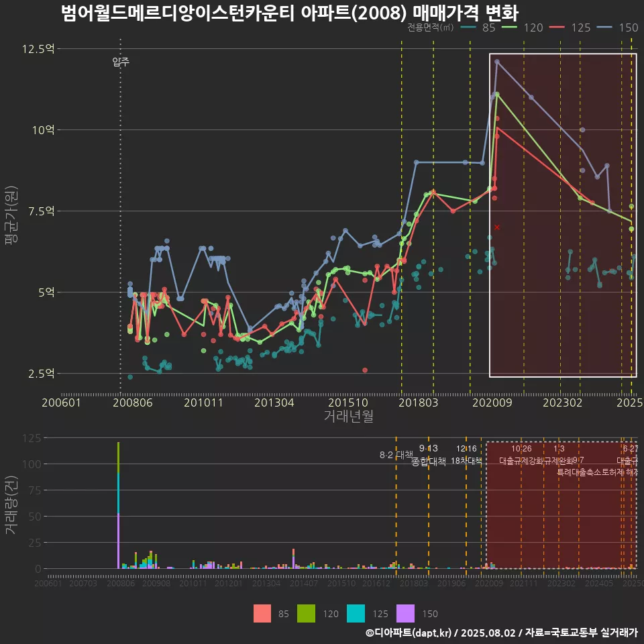Click the highest 150 series point near 12억
The height and width of the screenshot is (644, 644).
point(497,62)
